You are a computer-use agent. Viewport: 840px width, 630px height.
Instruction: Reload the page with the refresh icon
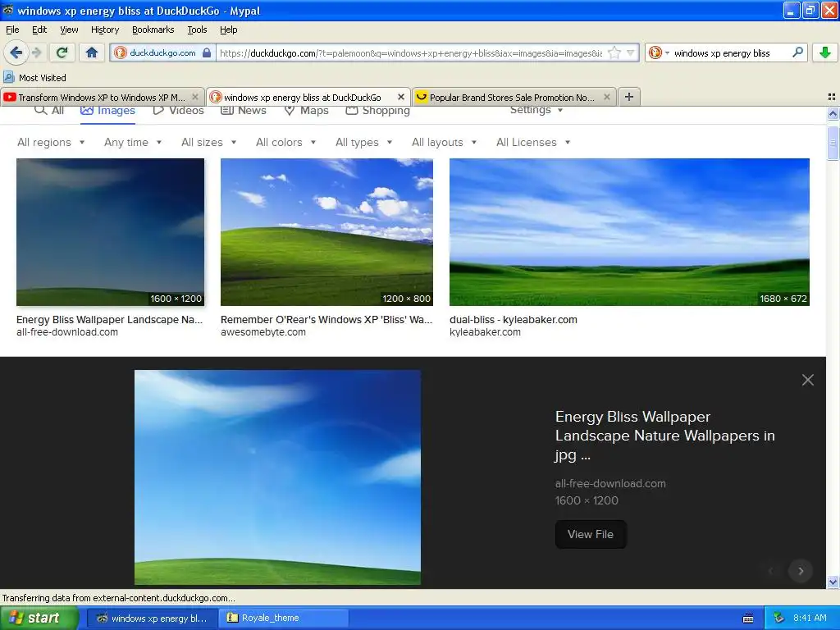62,52
